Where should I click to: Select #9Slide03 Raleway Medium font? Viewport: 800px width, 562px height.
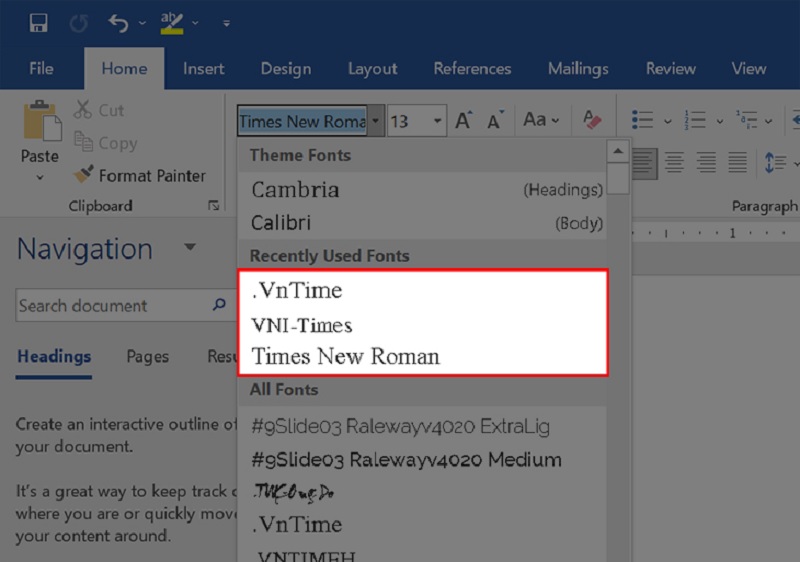[422, 459]
